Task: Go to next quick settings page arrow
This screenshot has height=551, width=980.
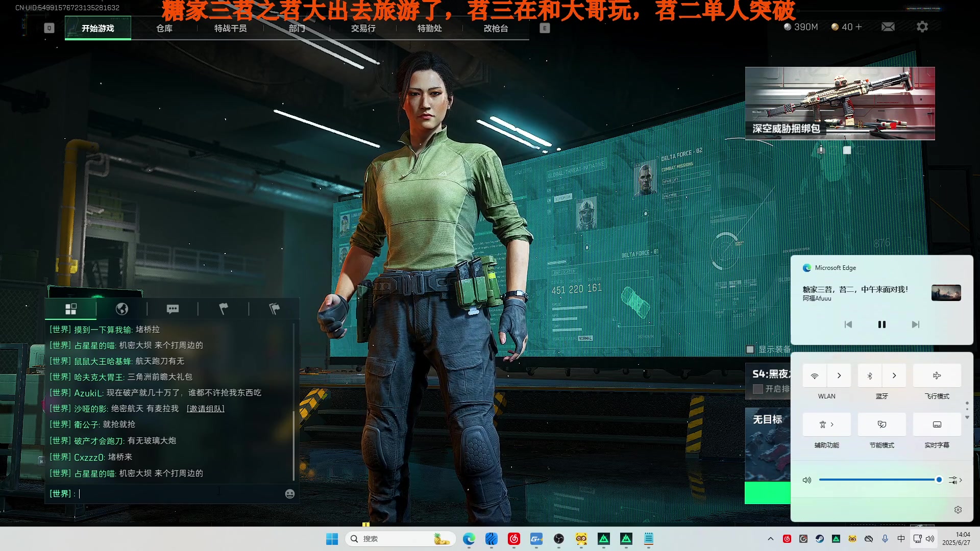Action: coord(967,417)
